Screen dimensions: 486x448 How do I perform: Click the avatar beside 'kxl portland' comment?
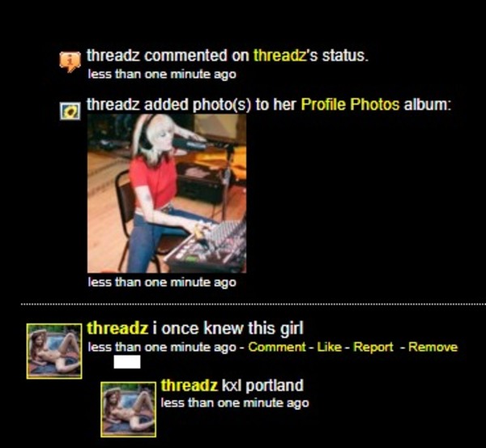(128, 410)
